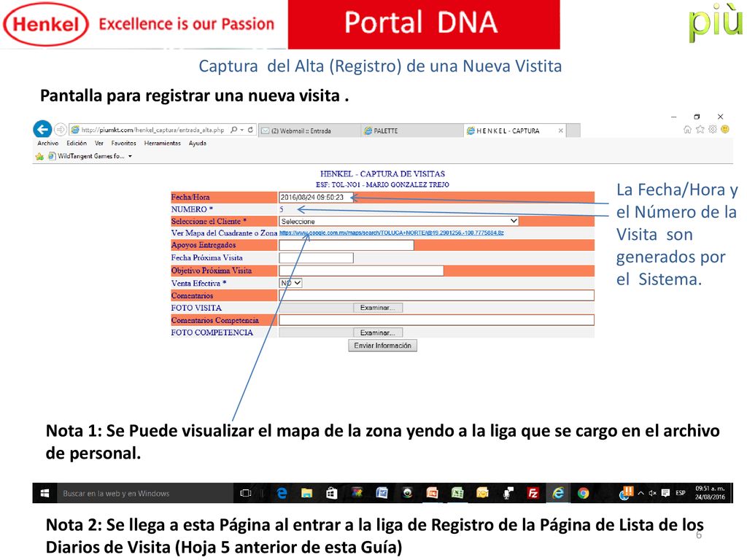
Task: Open the Ayuda menu
Action: click(197, 144)
